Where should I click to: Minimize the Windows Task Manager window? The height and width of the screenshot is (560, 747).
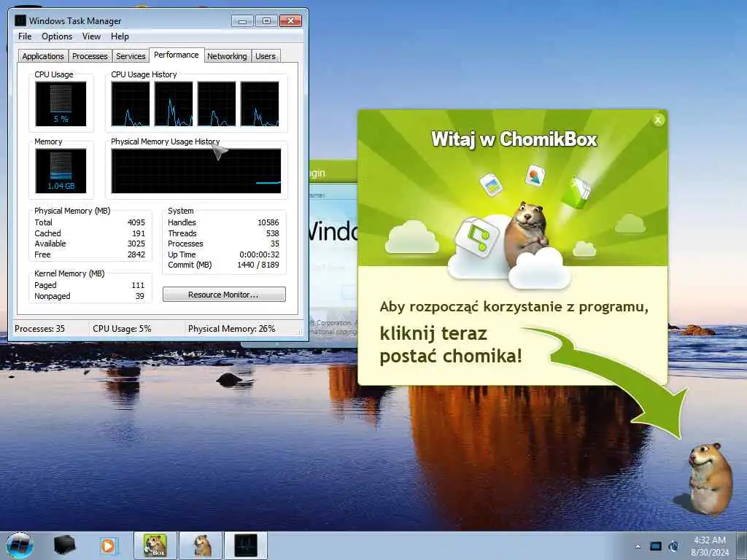(x=242, y=21)
